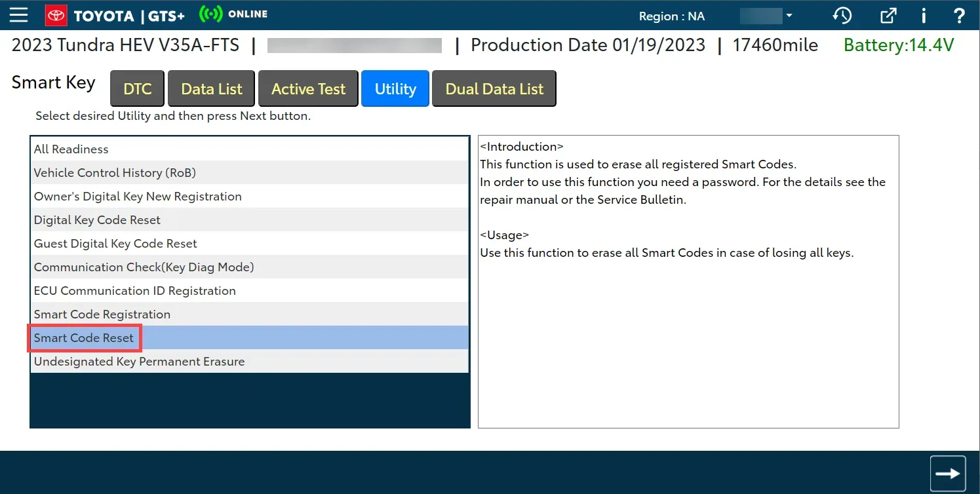Click the 2023 Tundra HEV V35A-FTS vehicle name
The width and height of the screenshot is (980, 494).
[125, 45]
